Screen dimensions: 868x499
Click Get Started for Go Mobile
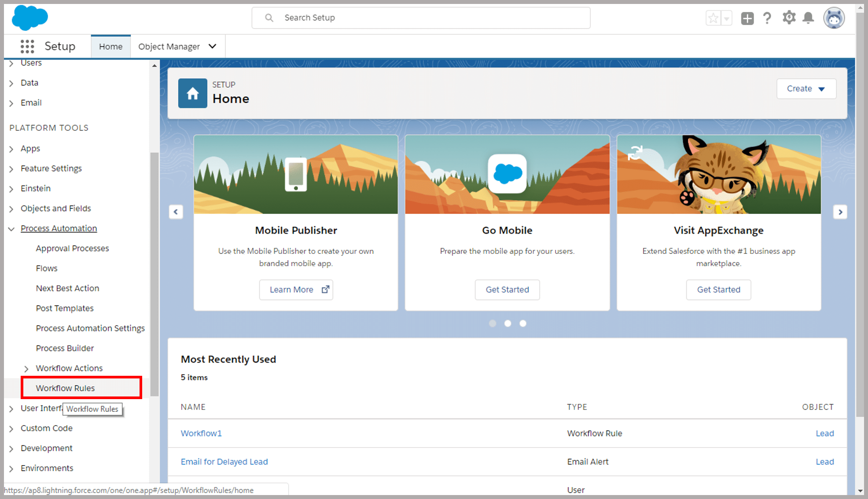508,289
